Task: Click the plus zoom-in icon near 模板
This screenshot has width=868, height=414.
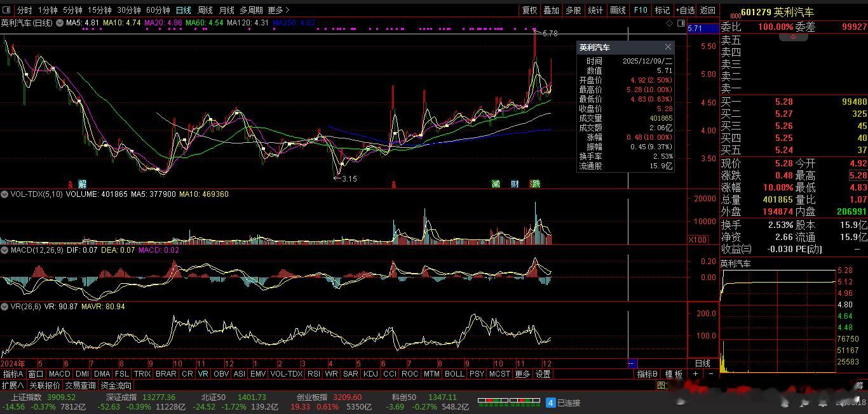Action: pyautogui.click(x=695, y=374)
